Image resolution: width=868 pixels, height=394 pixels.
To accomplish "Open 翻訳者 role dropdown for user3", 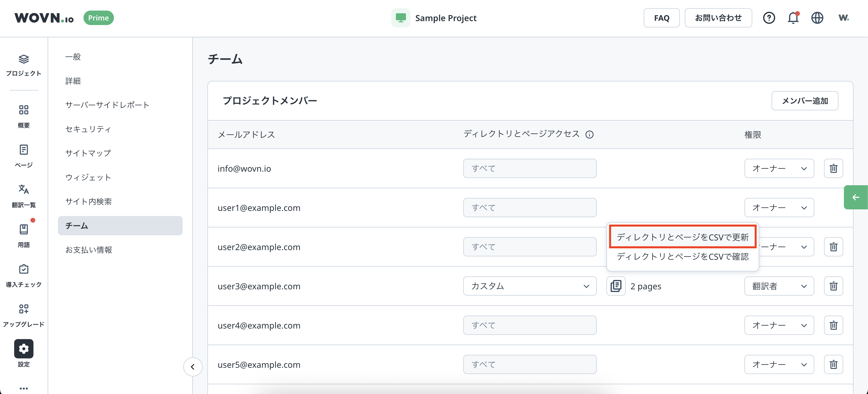I will tap(779, 286).
